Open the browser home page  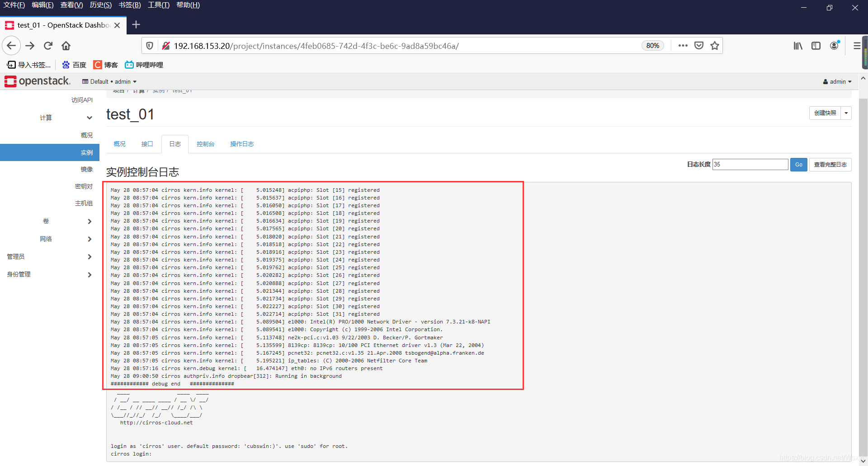pyautogui.click(x=66, y=46)
